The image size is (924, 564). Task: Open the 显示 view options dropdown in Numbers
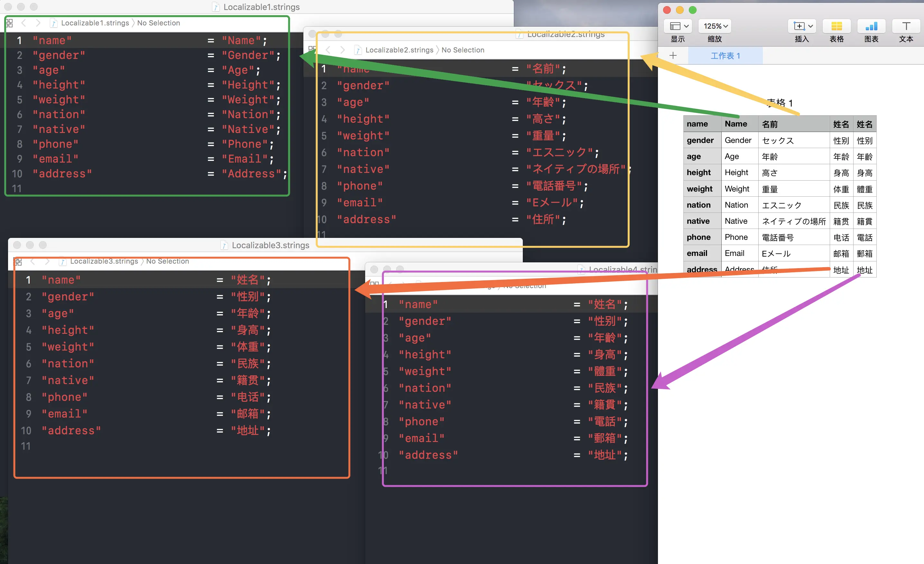point(677,26)
